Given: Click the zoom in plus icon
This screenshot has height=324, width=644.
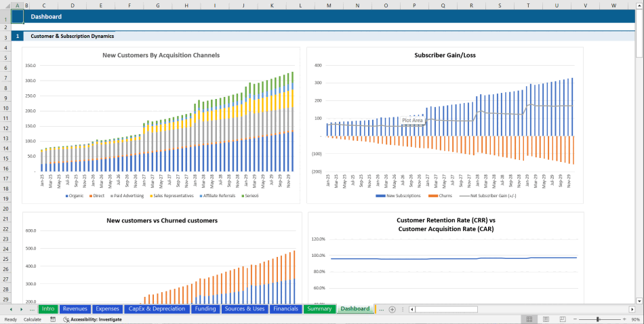Looking at the screenshot, I should click(x=625, y=319).
